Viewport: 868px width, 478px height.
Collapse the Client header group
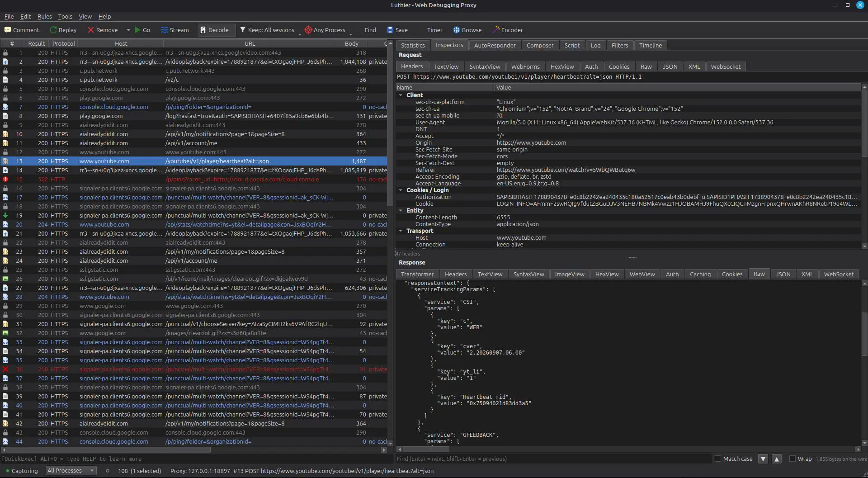401,95
